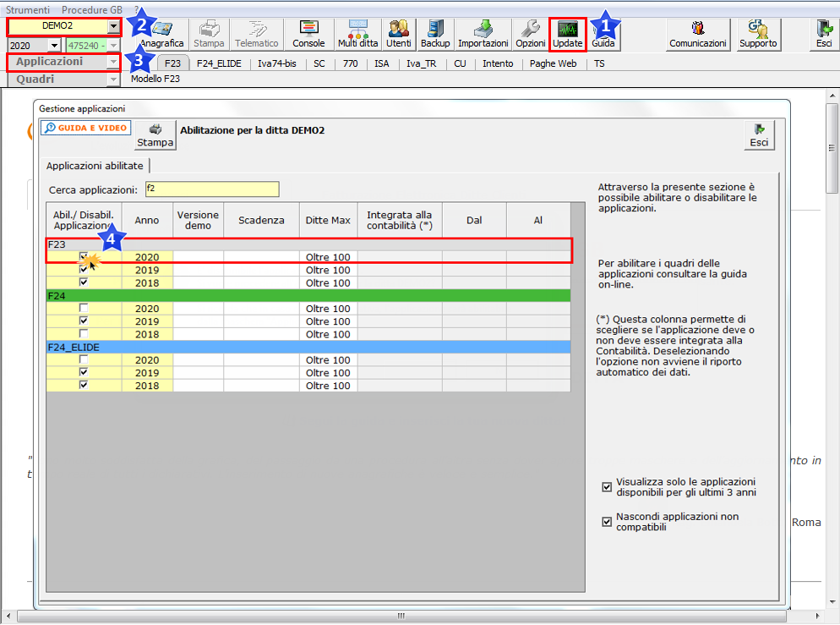The height and width of the screenshot is (625, 840).
Task: Uncheck Nascondi applicazioni non compatibili
Action: click(607, 522)
